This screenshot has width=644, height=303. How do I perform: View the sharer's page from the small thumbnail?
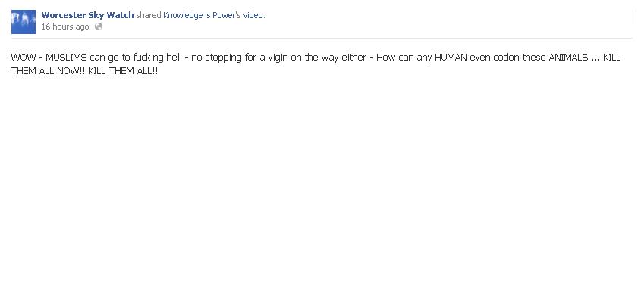click(24, 22)
